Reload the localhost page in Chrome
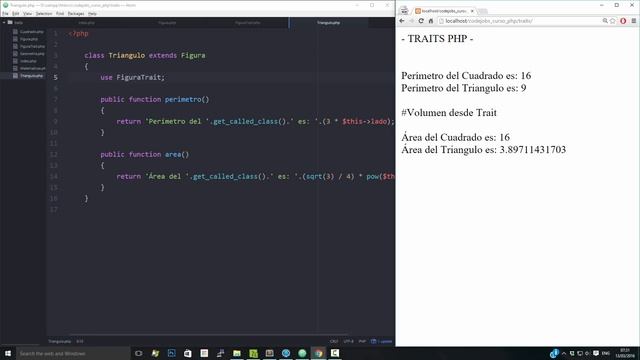Screen dimensions: 640x360 (421, 21)
